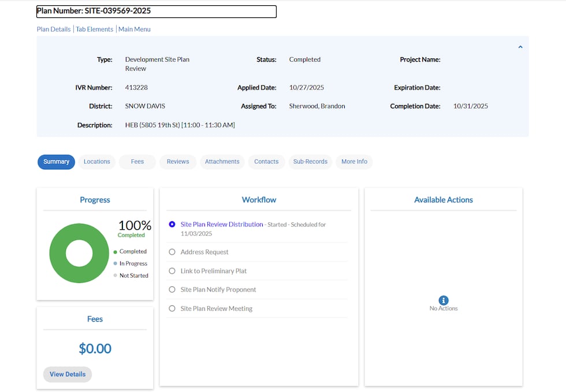Click View Details button under Fees
The width and height of the screenshot is (566, 392).
68,374
